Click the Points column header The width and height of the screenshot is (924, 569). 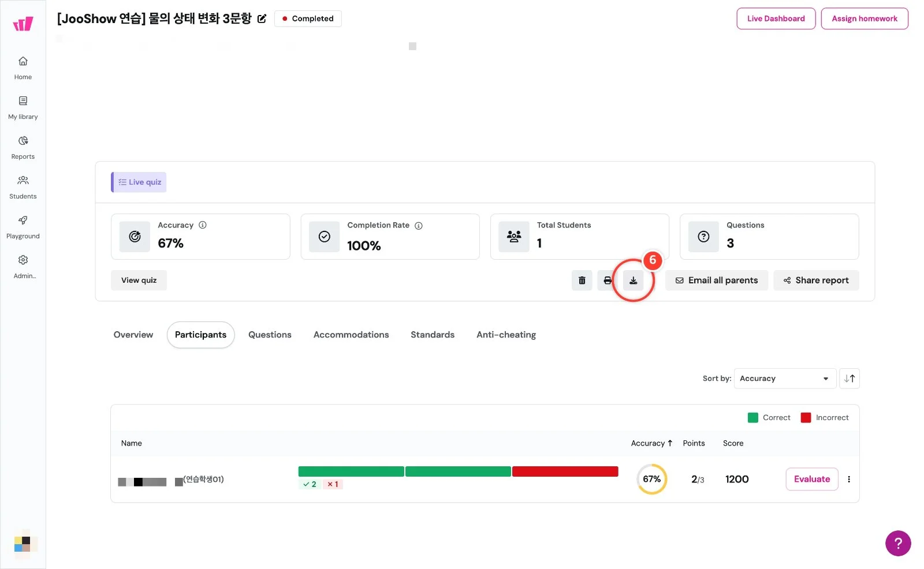tap(694, 443)
